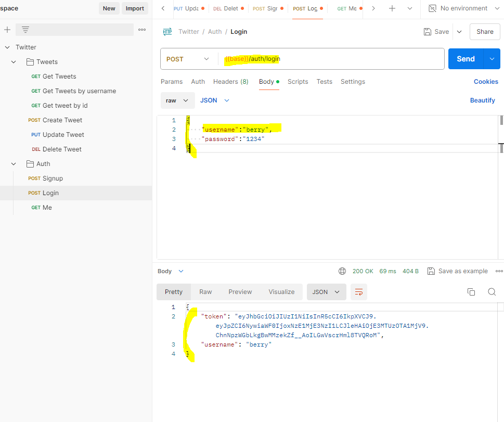This screenshot has width=504, height=422.
Task: Switch to the POST Signup request tab
Action: click(x=268, y=9)
